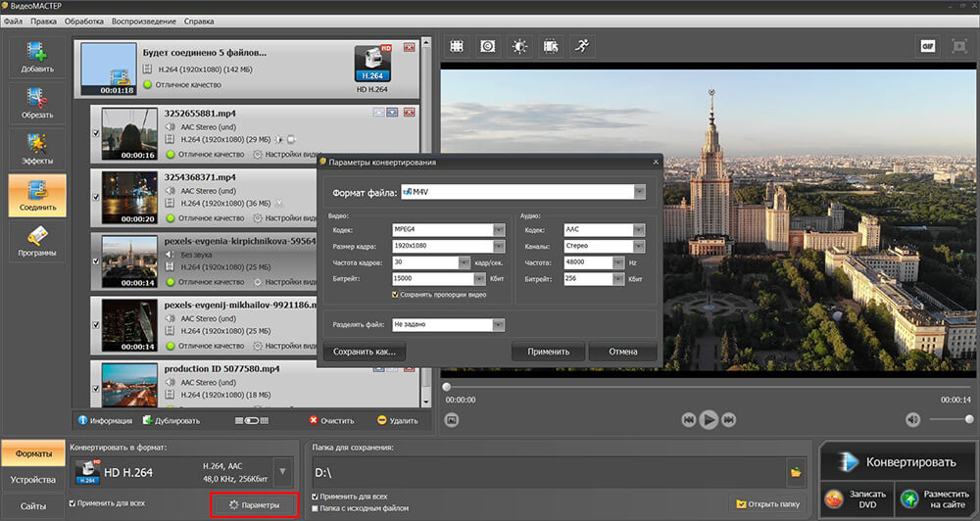
Task: Open the Правка menu
Action: point(44,22)
